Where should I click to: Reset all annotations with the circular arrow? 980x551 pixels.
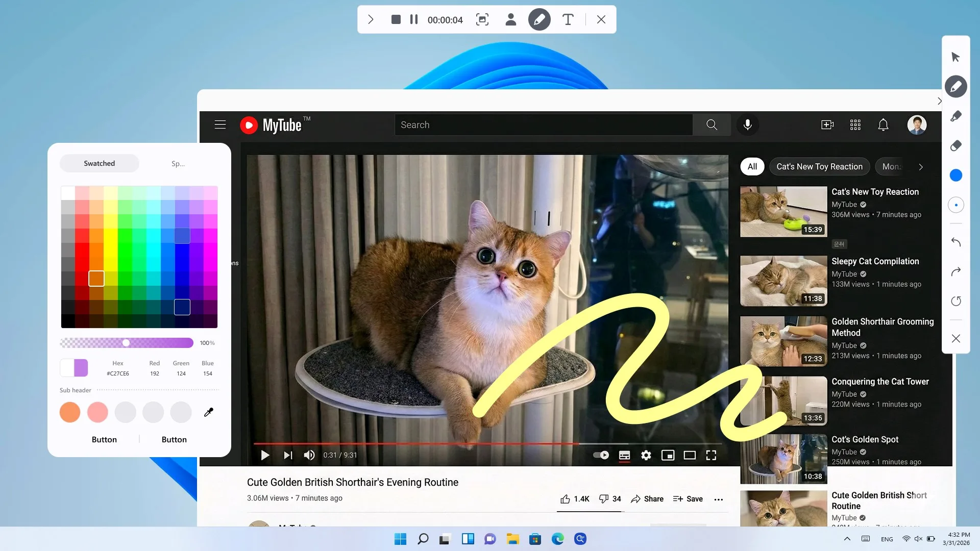(956, 301)
